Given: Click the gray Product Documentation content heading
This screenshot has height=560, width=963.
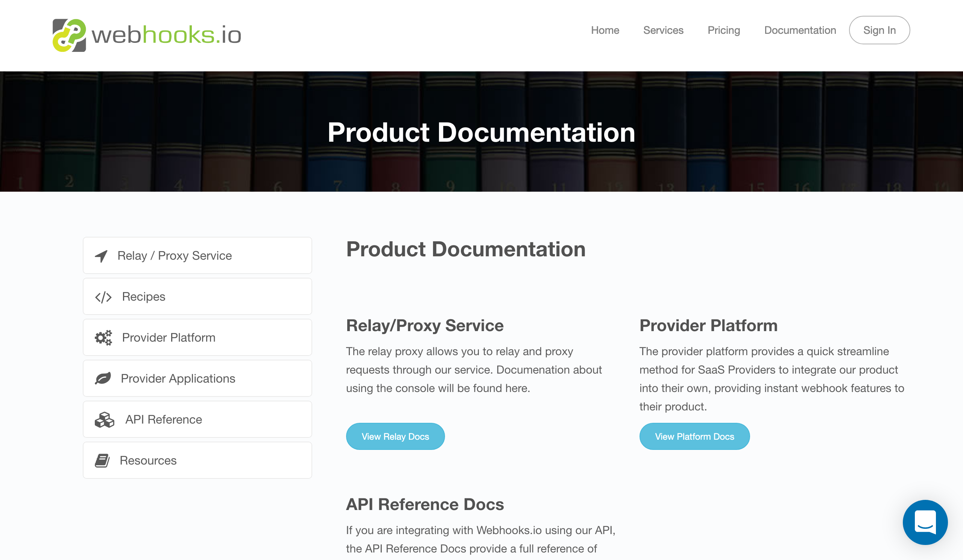Looking at the screenshot, I should tap(465, 249).
